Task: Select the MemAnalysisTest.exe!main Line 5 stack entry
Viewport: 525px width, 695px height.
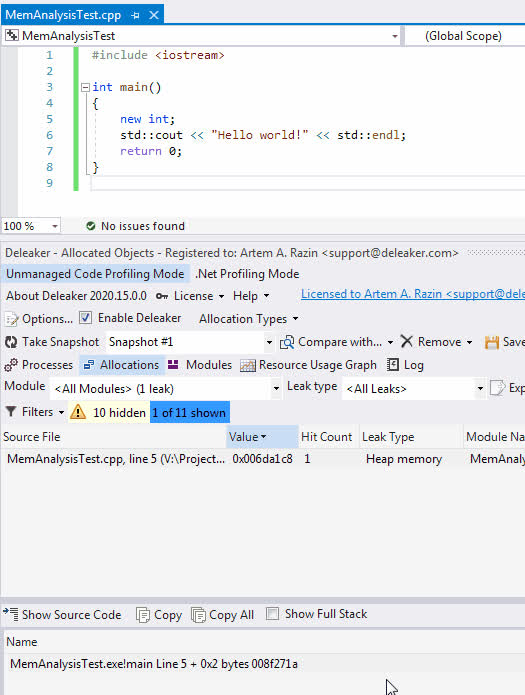Action: [x=263, y=664]
